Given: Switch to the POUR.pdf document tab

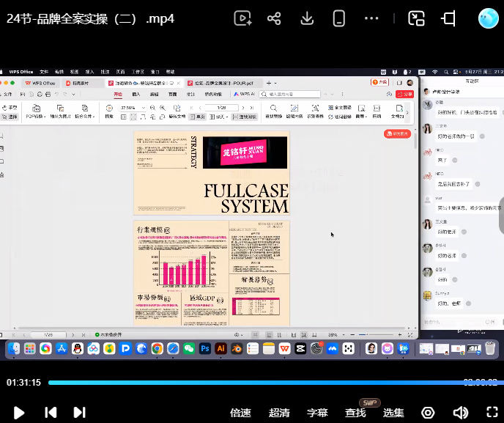Looking at the screenshot, I should (x=224, y=83).
